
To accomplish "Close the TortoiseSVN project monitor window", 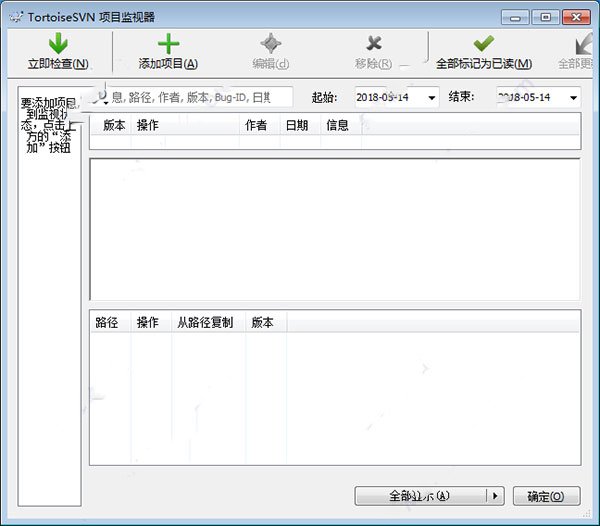I will 576,17.
